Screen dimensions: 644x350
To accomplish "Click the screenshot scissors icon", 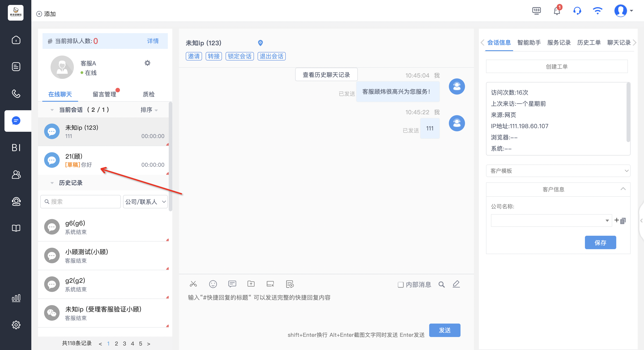I will point(193,284).
